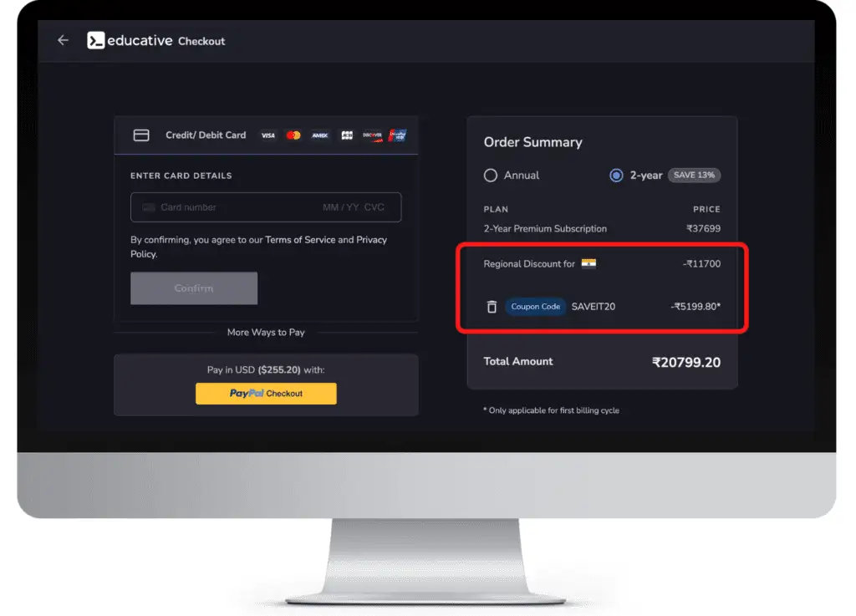The image size is (856, 616).
Task: Click the SAVEIT20 coupon text
Action: [594, 307]
